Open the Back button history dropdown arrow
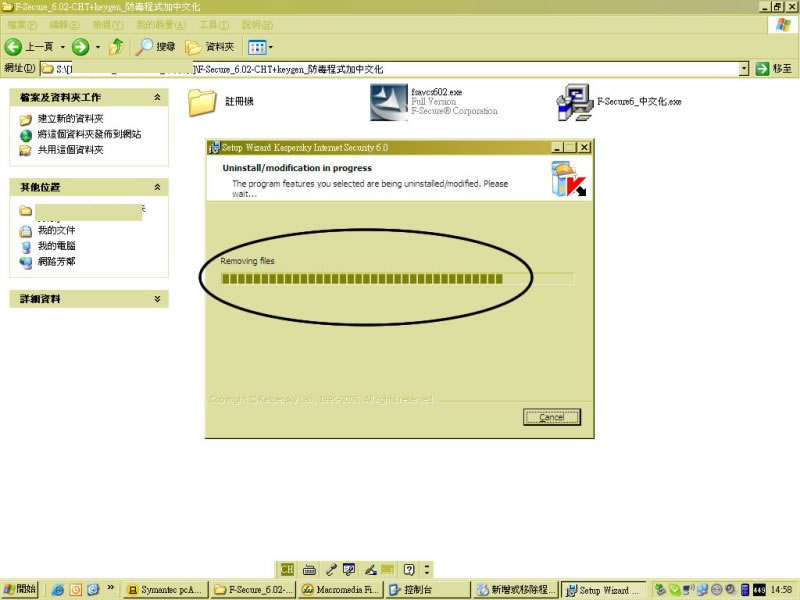800x600 pixels. [63, 47]
